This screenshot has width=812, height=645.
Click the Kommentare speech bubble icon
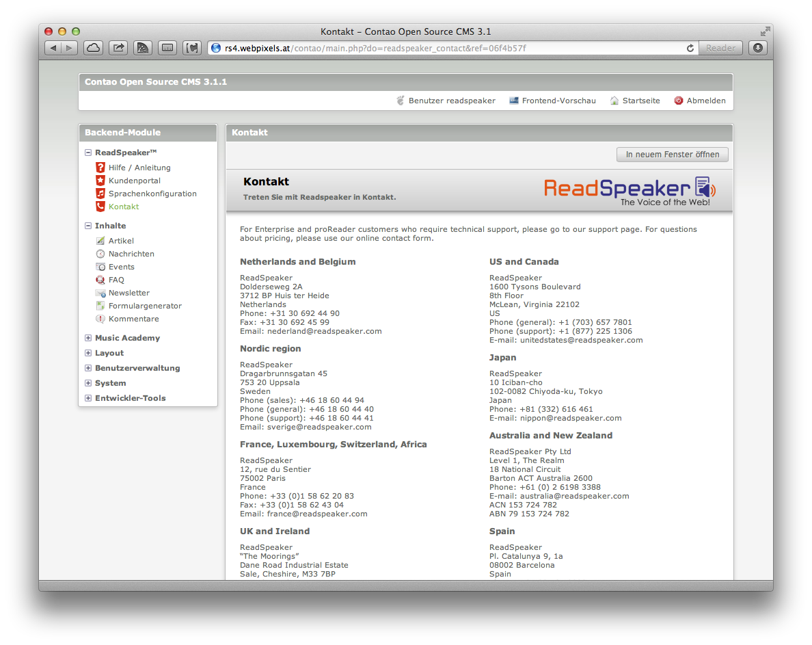pos(100,319)
